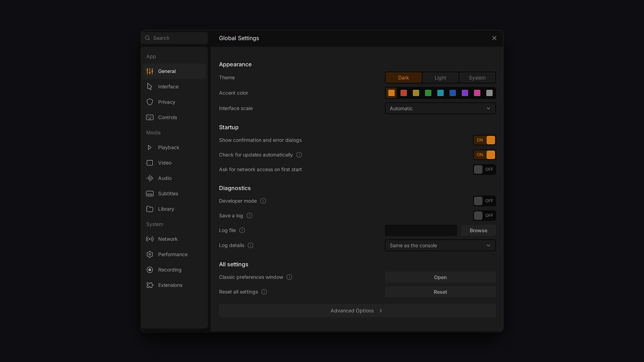Select the Dark theme tab

coord(403,78)
